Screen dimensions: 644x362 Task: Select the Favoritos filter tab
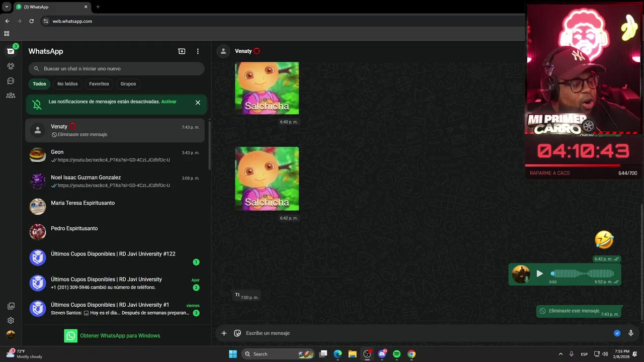click(99, 84)
